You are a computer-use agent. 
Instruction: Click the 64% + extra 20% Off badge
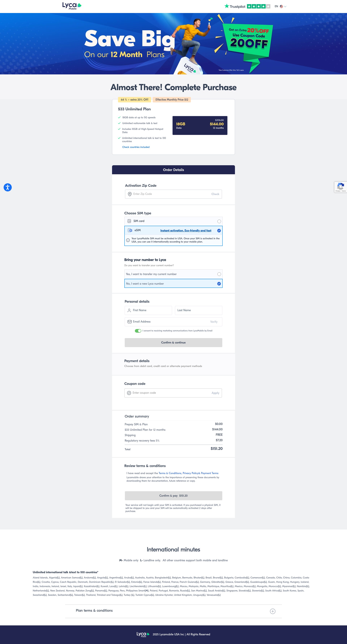135,100
